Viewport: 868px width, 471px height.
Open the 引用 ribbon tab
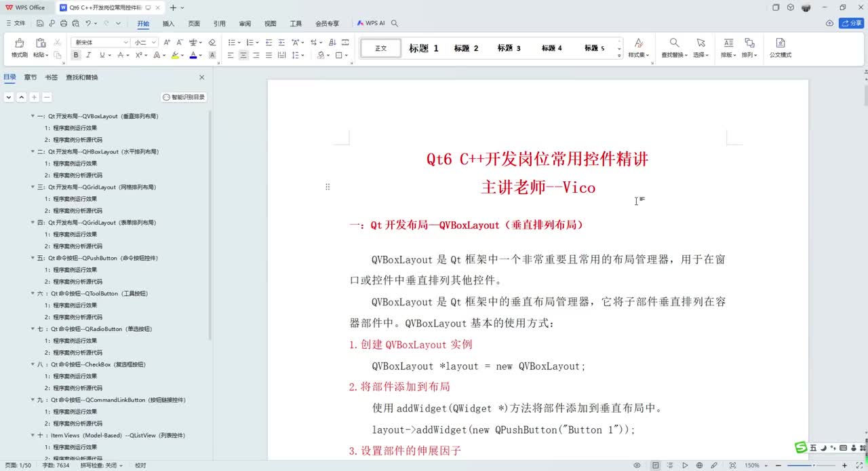pyautogui.click(x=219, y=23)
